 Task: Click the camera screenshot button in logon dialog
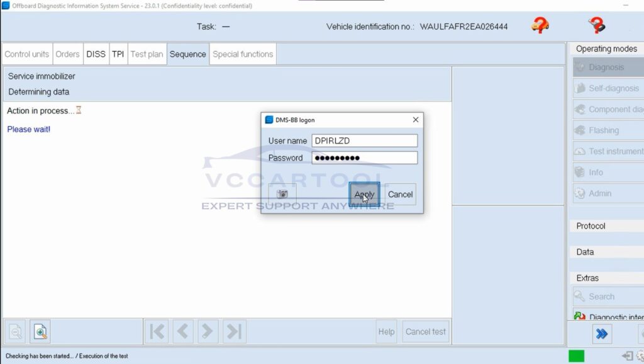pyautogui.click(x=282, y=194)
